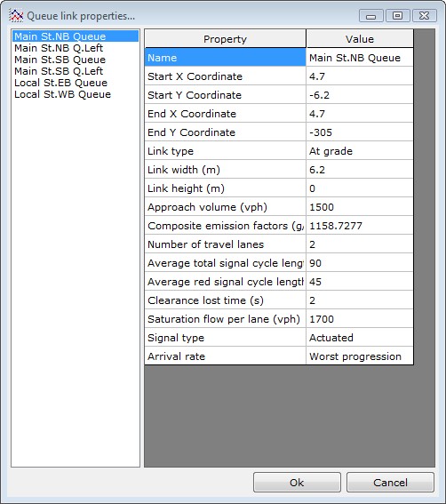This screenshot has height=504, width=446.
Task: Select Local St.EB Queue in the list
Action: pos(60,83)
